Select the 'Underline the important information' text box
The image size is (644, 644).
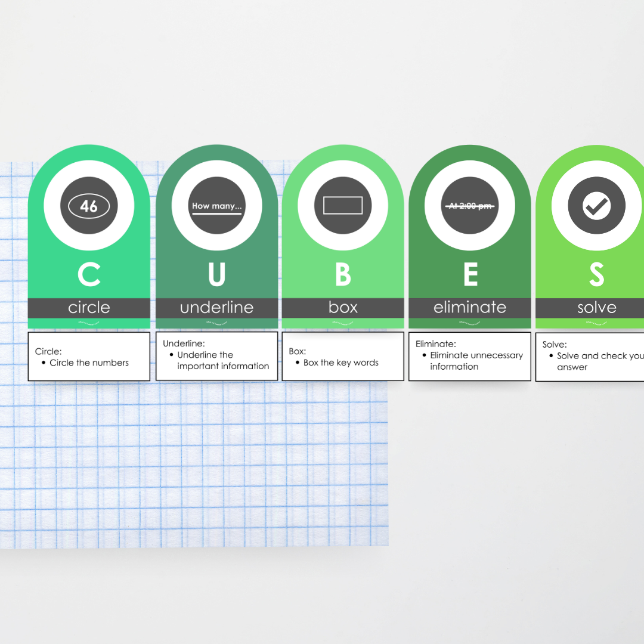(217, 356)
